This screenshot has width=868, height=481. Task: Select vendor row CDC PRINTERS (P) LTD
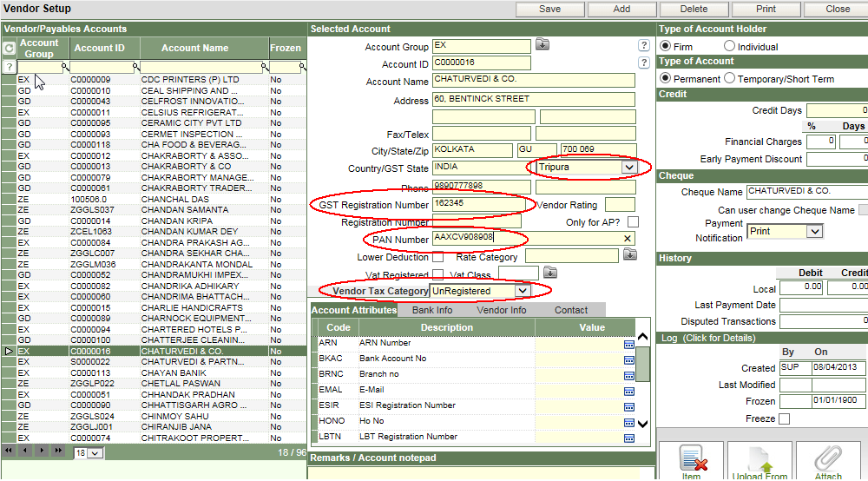154,80
